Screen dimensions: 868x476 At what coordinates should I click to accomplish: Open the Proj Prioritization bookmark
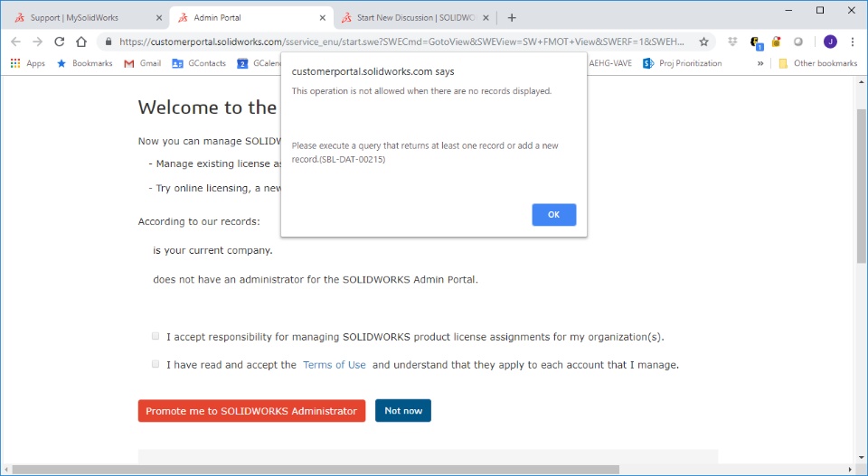coord(683,63)
